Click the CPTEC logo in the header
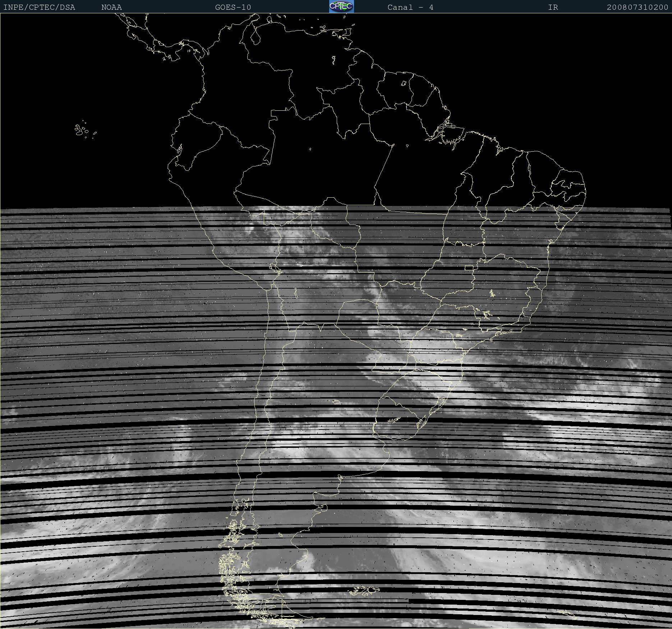 coord(341,6)
